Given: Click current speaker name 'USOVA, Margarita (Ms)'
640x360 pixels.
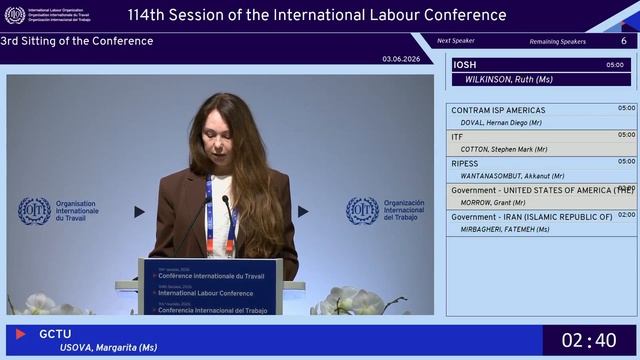Looking at the screenshot, I should [x=109, y=348].
